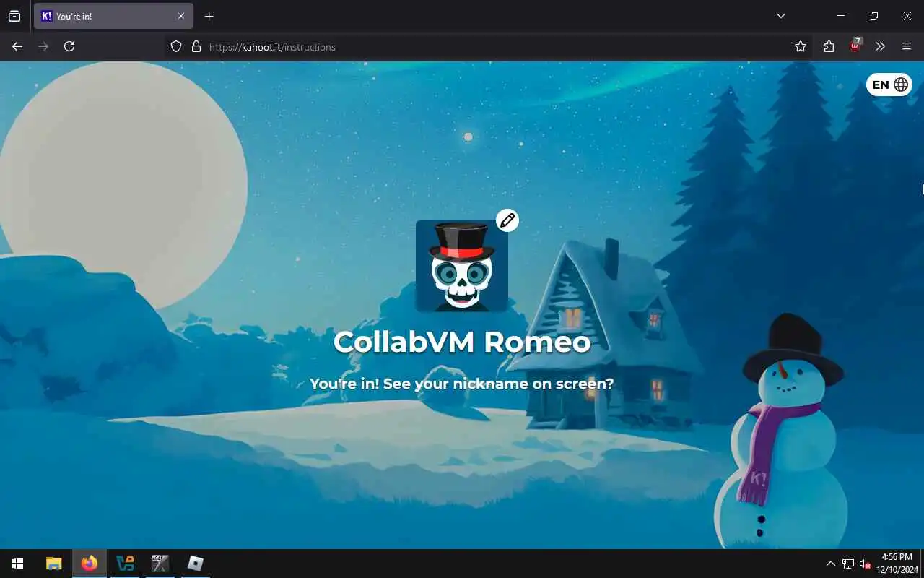The height and width of the screenshot is (578, 924).
Task: Edit the avatar with the pencil icon
Action: [x=507, y=220]
